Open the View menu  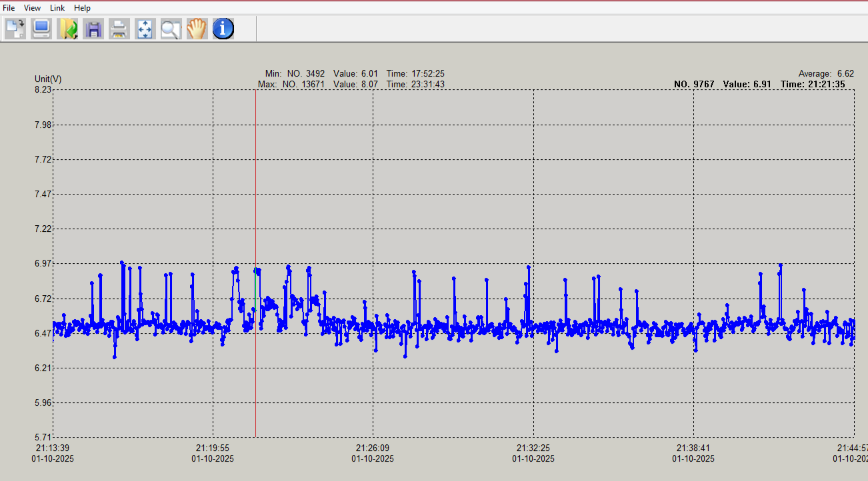coord(32,8)
